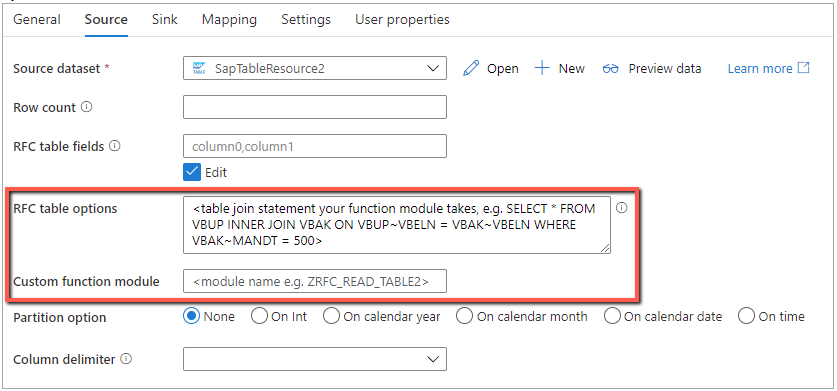Click the Row count info icon
Viewport: 837px width, 391px height.
(86, 107)
